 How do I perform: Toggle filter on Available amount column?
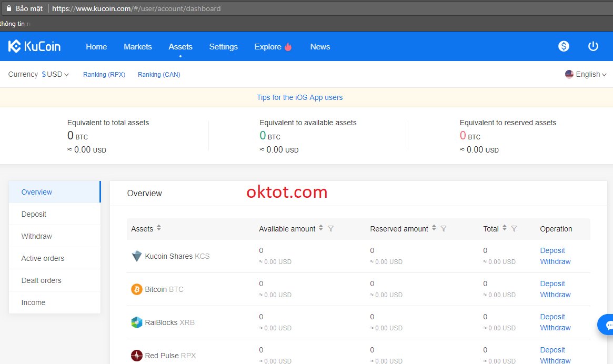[330, 229]
